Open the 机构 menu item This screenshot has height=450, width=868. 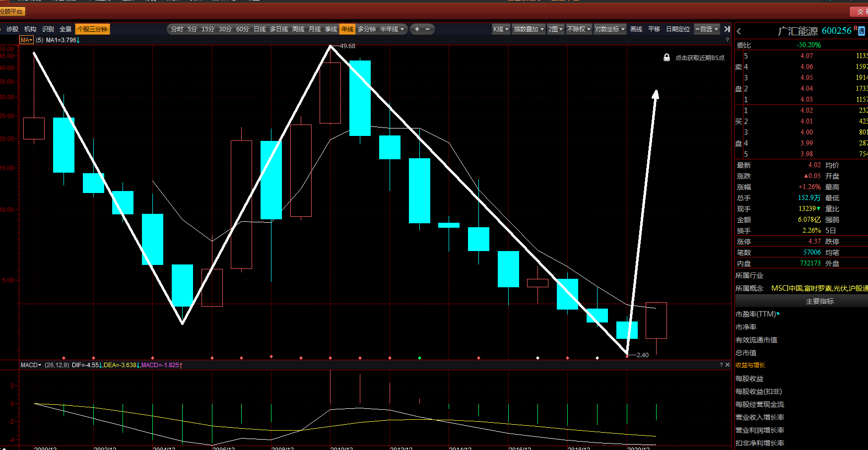coord(30,29)
